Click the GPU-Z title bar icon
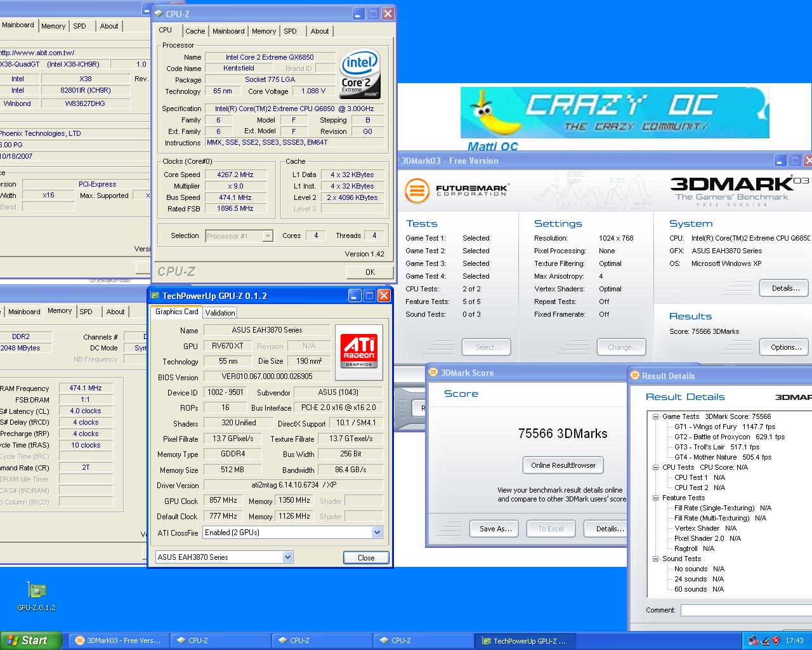This screenshot has width=812, height=650. (x=155, y=296)
